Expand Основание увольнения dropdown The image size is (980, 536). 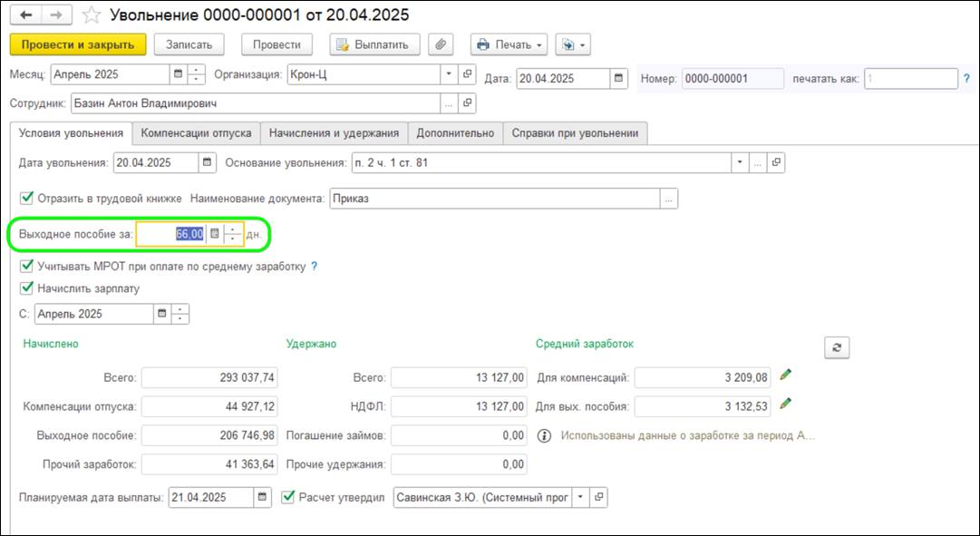coord(740,163)
